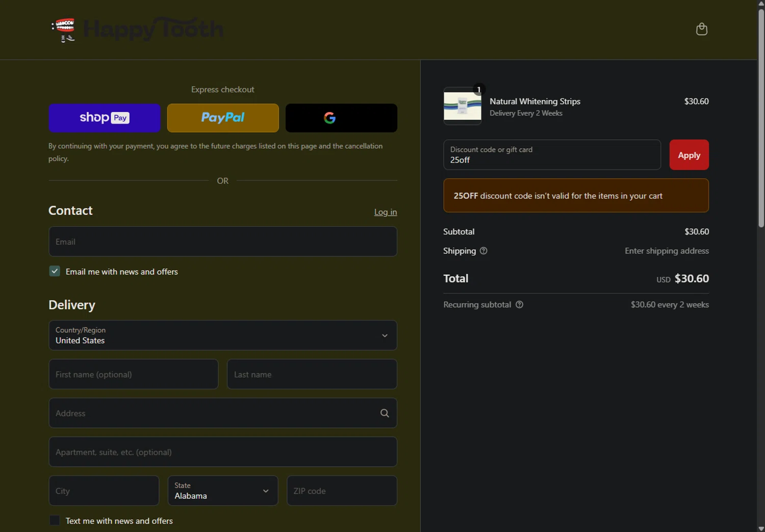Click the '$30.60 every 2 weeks' text
Viewport: 765px width, 532px height.
coord(670,305)
